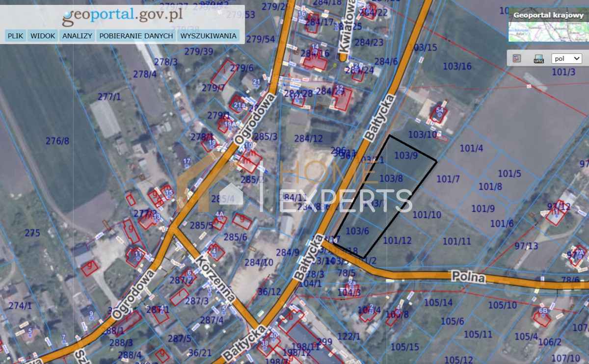Select parcel 103/9 inside black outline
This screenshot has height=364, width=589.
(x=406, y=156)
